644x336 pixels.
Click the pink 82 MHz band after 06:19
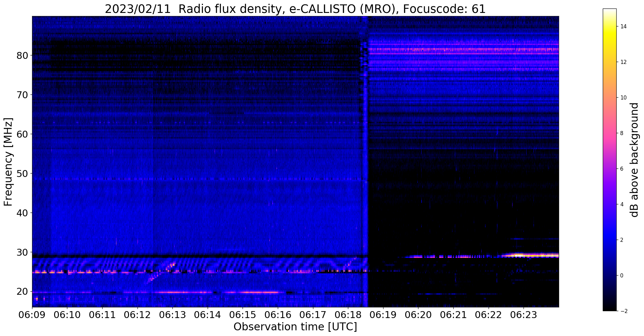point(463,49)
